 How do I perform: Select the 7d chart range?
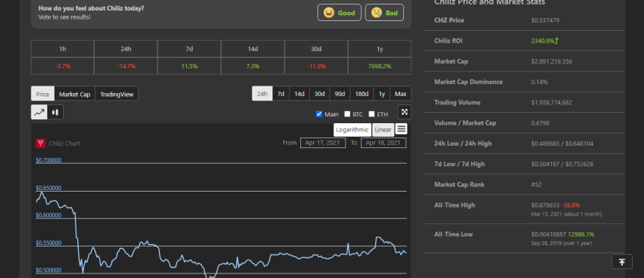pos(281,94)
